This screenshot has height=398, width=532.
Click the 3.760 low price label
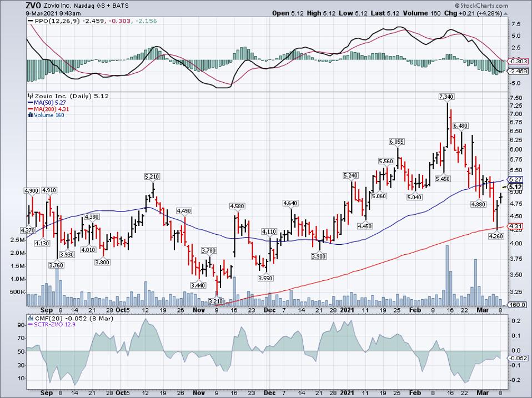56,265
